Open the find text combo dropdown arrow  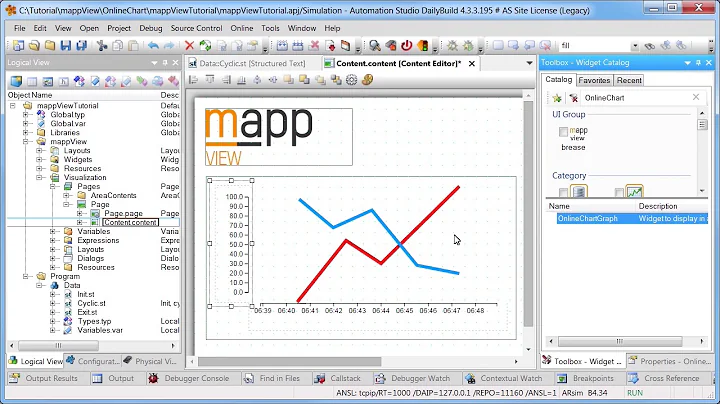(635, 45)
